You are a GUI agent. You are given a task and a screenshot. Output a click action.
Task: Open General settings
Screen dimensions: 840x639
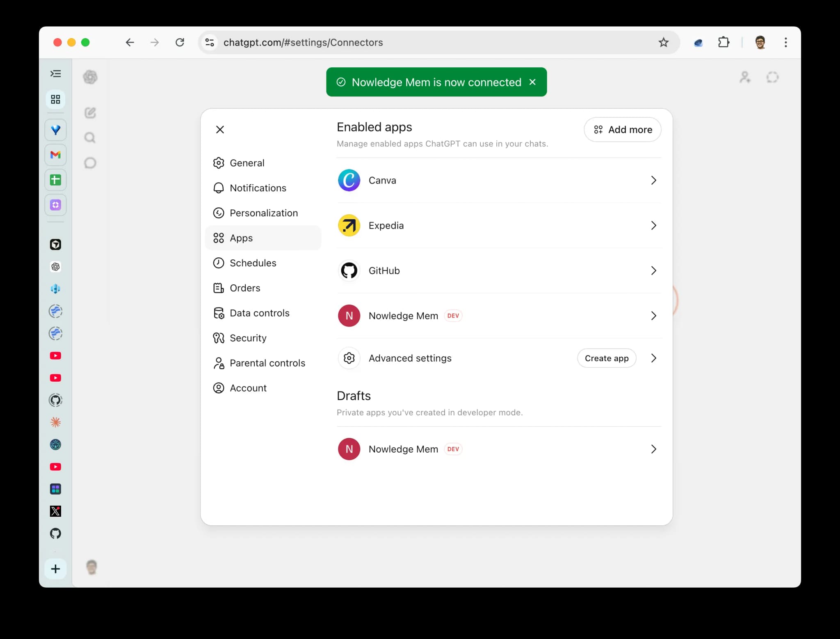263,163
